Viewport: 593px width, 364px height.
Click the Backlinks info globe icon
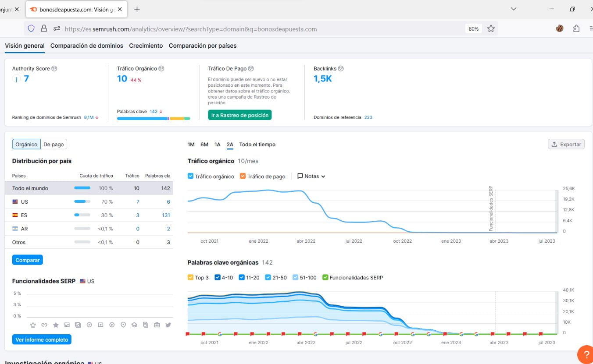coord(341,68)
